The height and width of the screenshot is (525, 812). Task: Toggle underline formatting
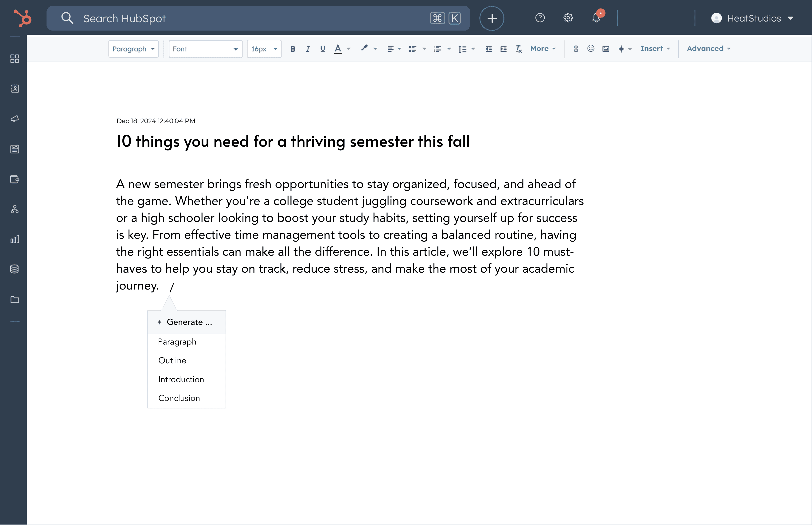[323, 49]
